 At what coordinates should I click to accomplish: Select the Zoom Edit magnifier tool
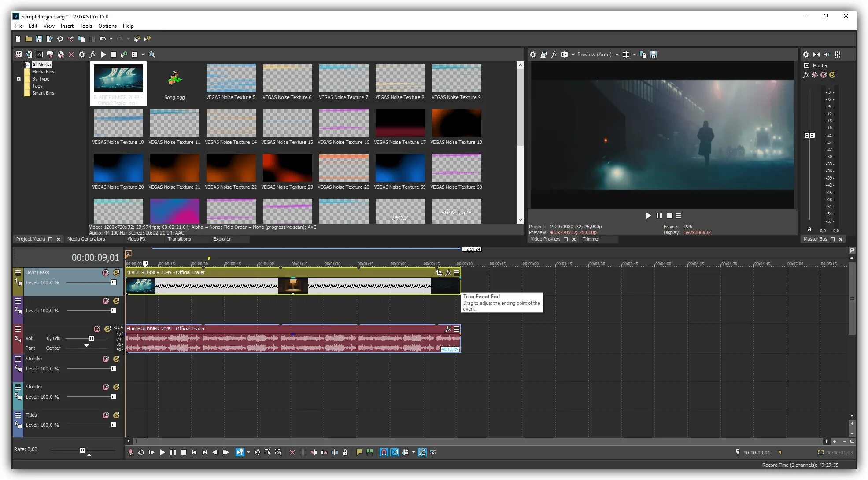pyautogui.click(x=278, y=452)
